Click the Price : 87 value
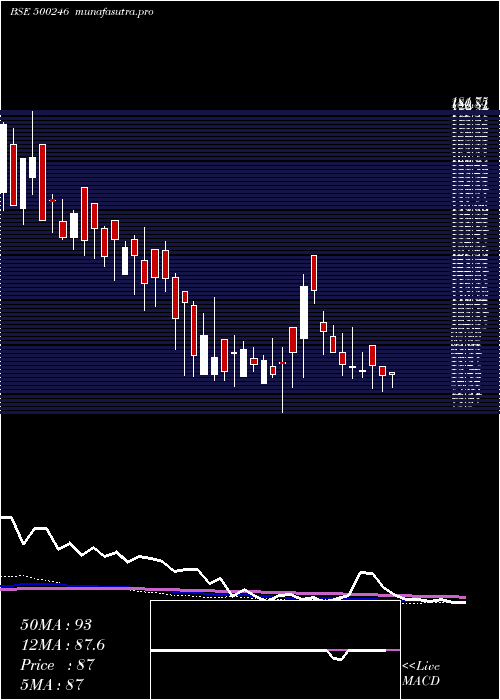Viewport: 500px width, 700px height. 57,665
